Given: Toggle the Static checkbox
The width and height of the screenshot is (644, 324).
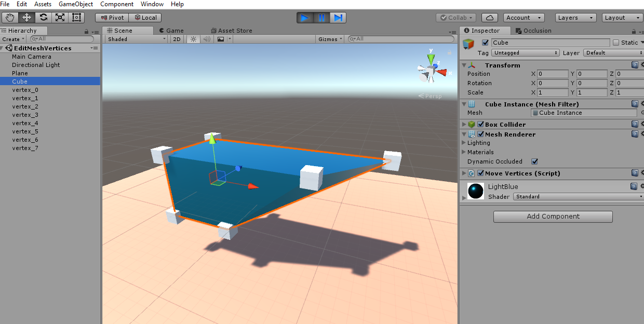Looking at the screenshot, I should click(x=616, y=43).
